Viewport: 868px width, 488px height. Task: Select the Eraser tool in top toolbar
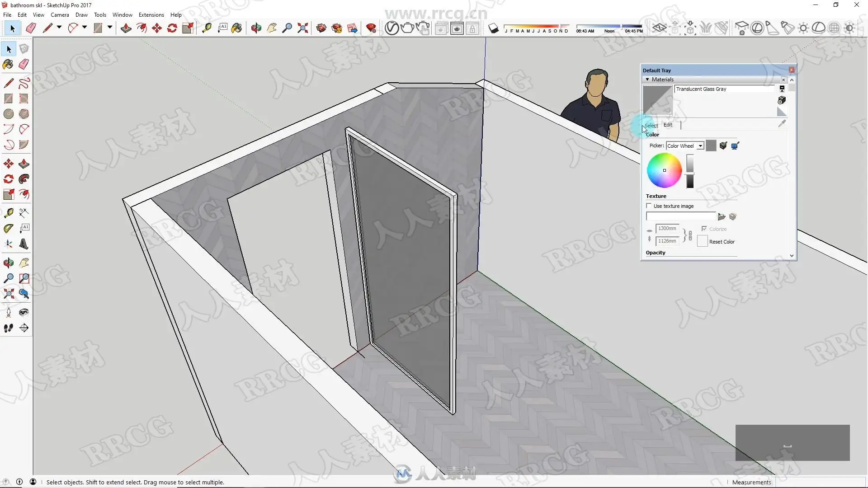click(x=31, y=28)
